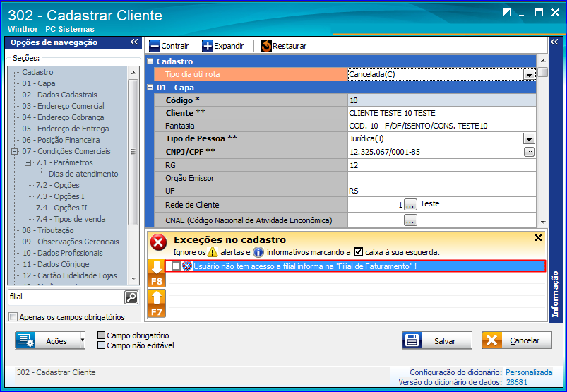Select 01 - Capa in the sections tree
Image resolution: width=567 pixels, height=392 pixels.
[39, 83]
